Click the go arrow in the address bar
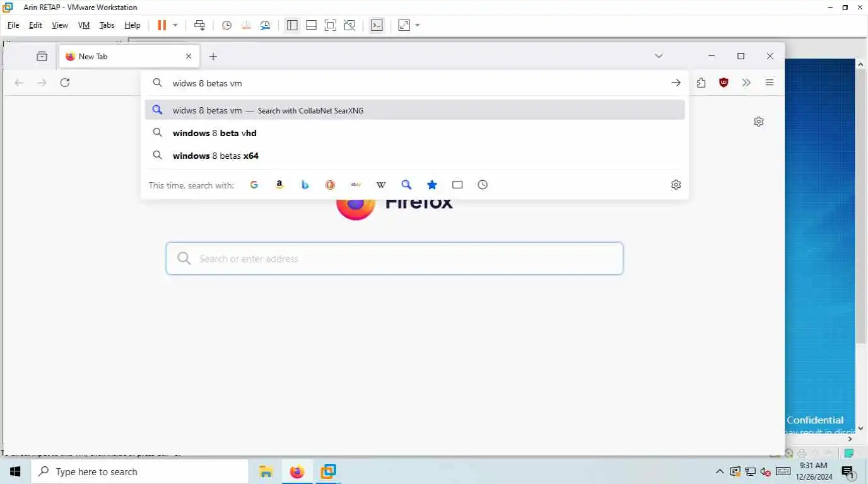The height and width of the screenshot is (484, 868). [x=676, y=83]
